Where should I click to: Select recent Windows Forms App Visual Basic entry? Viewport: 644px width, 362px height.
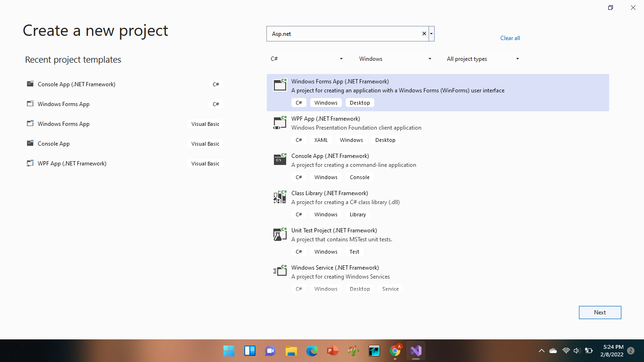click(124, 123)
